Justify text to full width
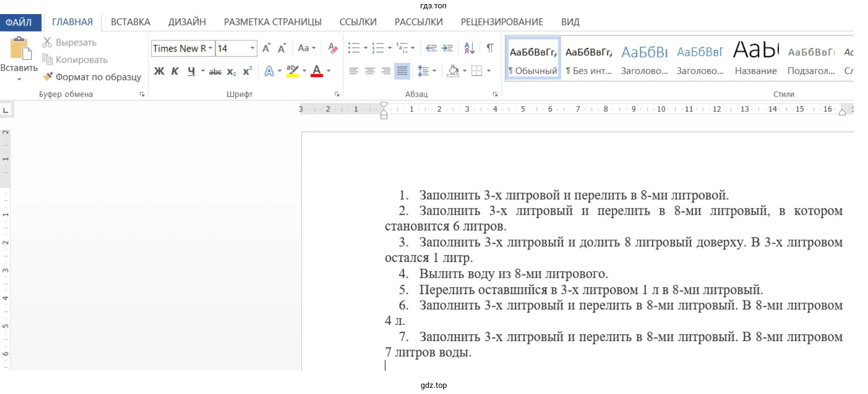The width and height of the screenshot is (868, 394). coord(402,71)
